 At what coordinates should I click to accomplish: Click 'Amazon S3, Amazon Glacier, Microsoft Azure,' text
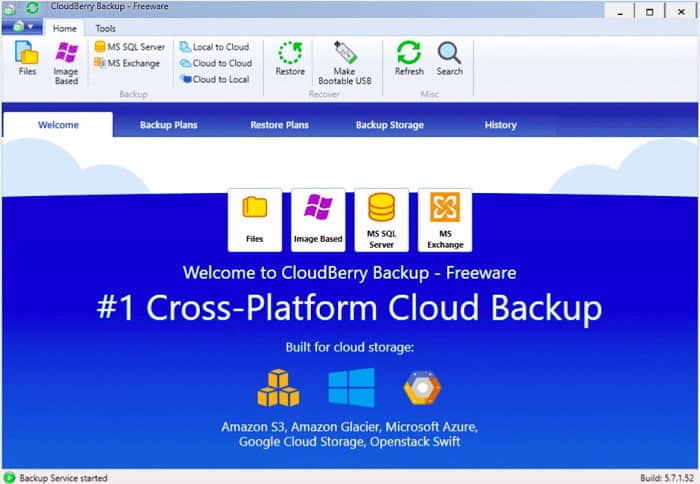350,427
